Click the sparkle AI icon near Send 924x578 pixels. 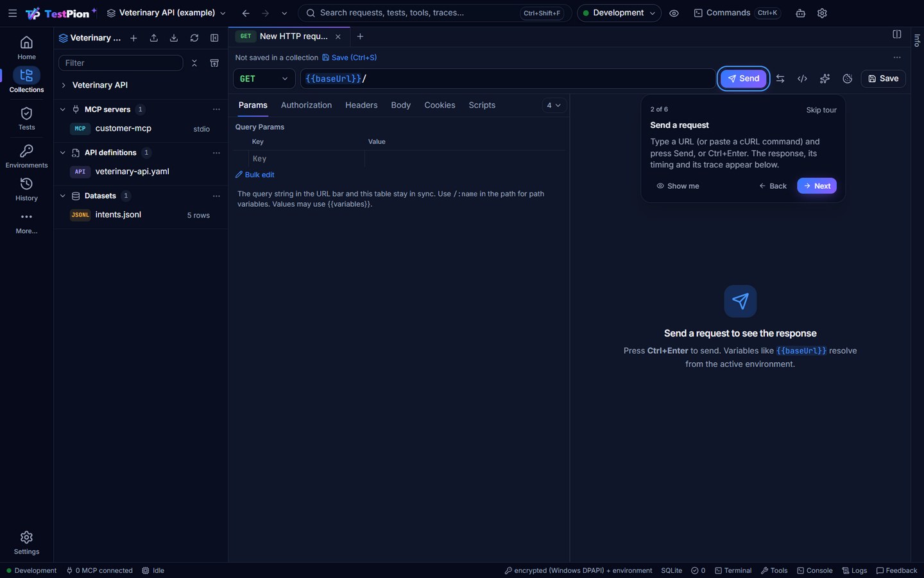[825, 78]
